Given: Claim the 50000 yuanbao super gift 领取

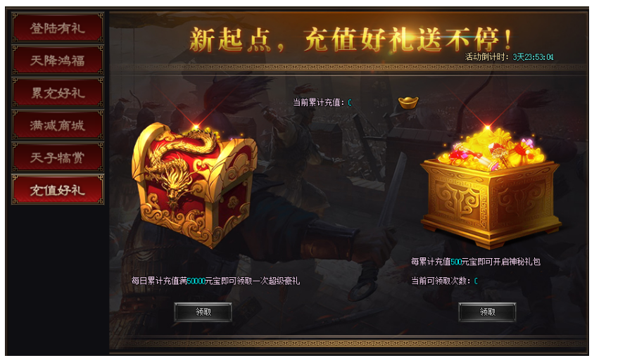Looking at the screenshot, I should point(203,312).
